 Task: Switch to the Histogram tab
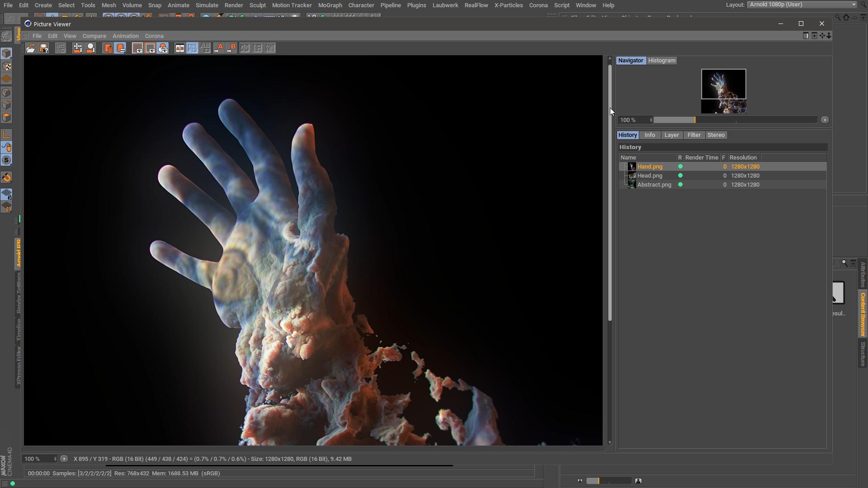pyautogui.click(x=661, y=61)
